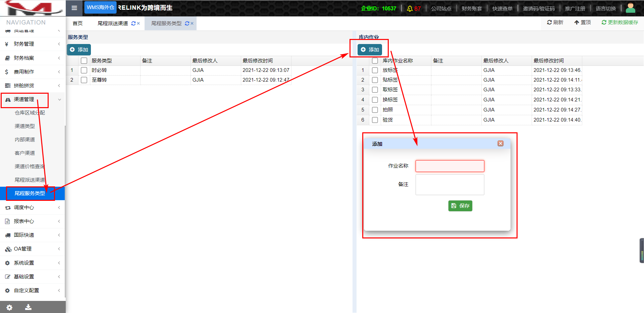
Task: Click the 基础设置 edit icon
Action: 8,277
